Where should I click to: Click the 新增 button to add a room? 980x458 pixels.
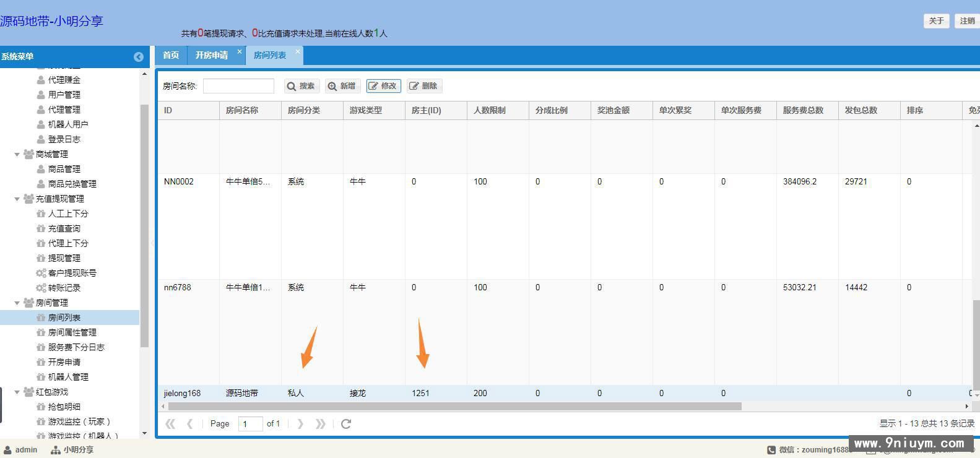point(342,86)
